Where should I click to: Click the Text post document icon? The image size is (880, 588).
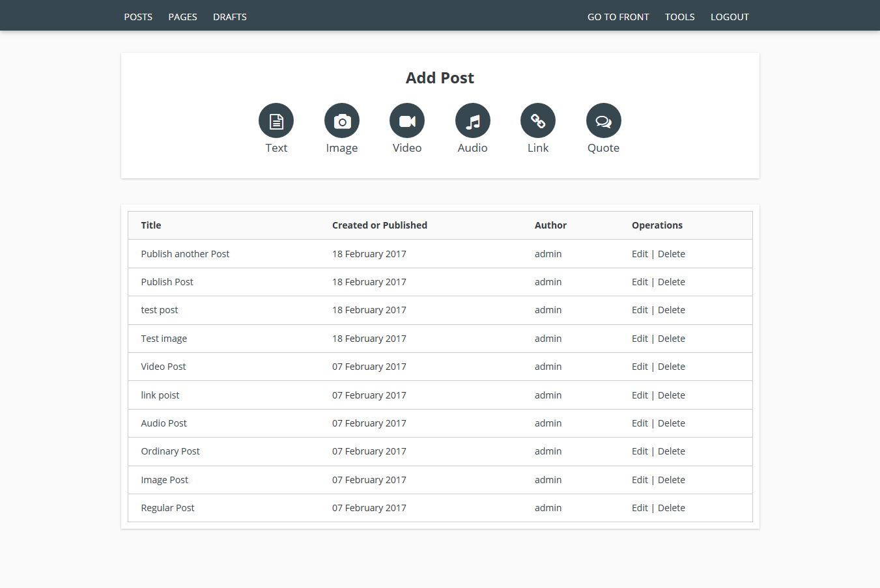pyautogui.click(x=276, y=121)
